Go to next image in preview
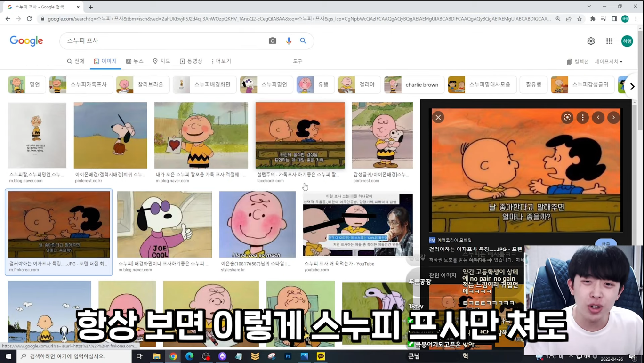This screenshot has width=644, height=363. (613, 117)
